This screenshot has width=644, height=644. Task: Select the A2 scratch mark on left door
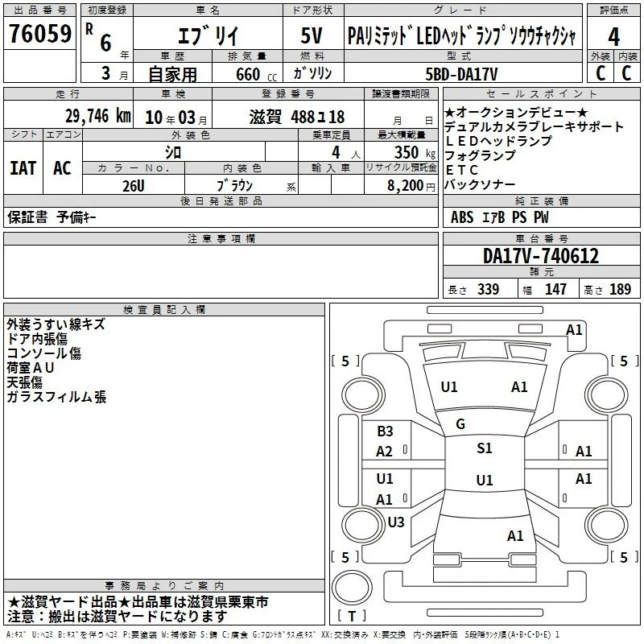(385, 452)
